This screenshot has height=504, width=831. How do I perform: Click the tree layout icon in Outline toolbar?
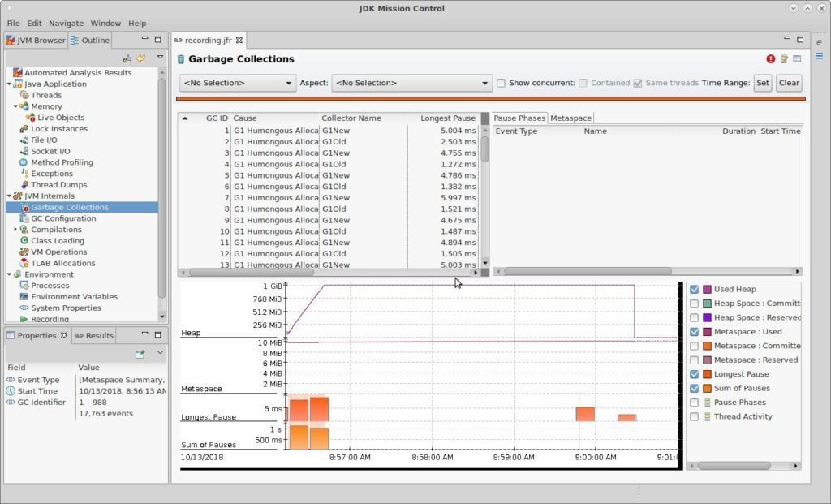coord(127,58)
